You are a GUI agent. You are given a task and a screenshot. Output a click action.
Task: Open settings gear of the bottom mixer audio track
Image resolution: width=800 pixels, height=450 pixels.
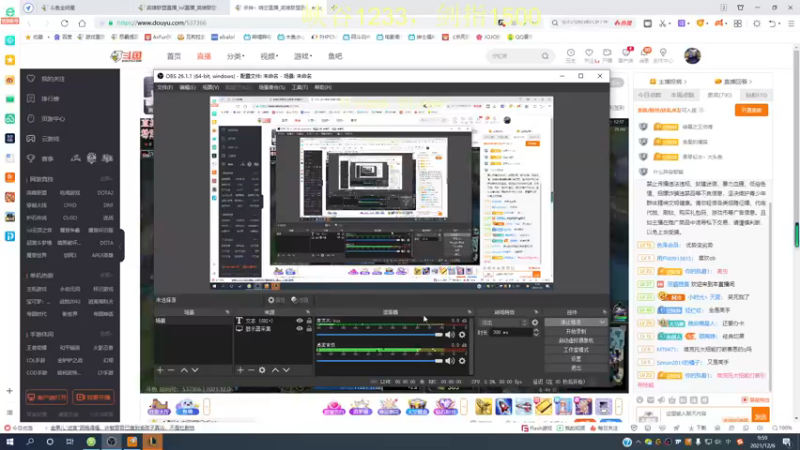[x=462, y=361]
